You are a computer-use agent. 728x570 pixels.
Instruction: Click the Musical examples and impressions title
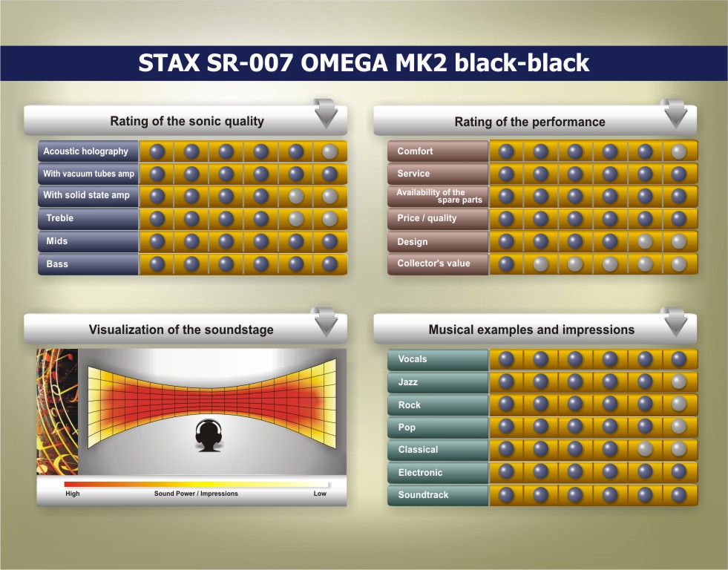[531, 330]
